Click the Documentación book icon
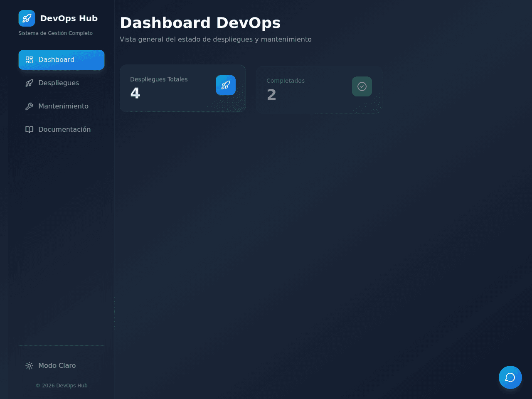Screen dimensions: 532x399 click(x=29, y=130)
